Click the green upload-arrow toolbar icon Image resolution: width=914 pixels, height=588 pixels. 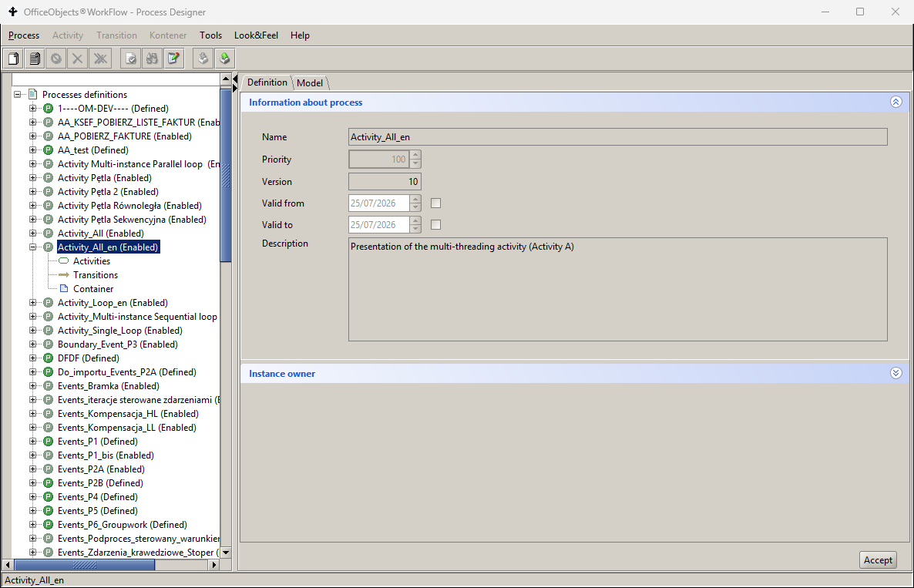(x=224, y=59)
